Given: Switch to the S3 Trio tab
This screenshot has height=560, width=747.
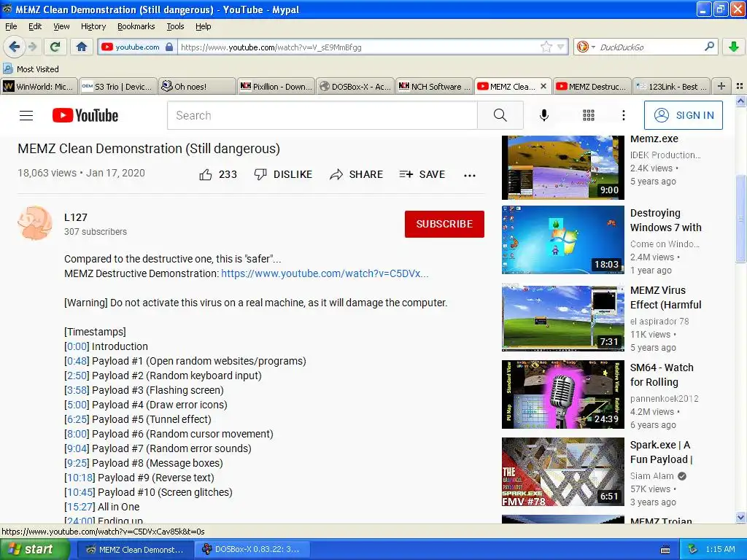Looking at the screenshot, I should [x=117, y=86].
